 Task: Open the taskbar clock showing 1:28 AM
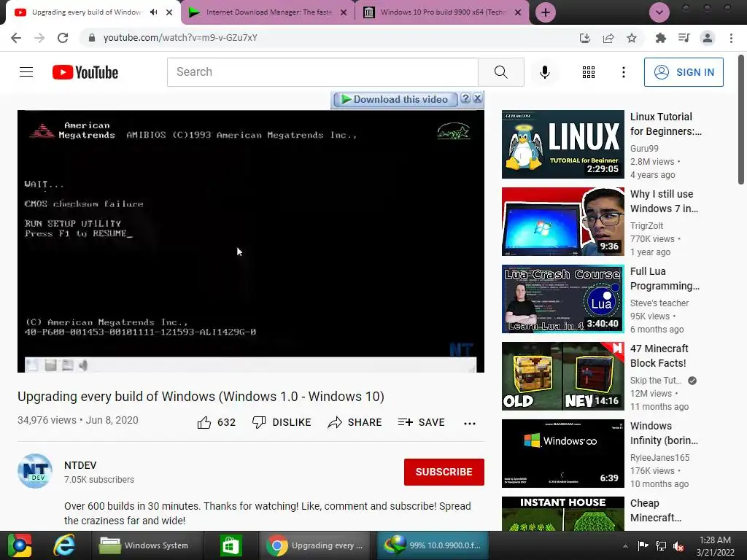click(715, 546)
